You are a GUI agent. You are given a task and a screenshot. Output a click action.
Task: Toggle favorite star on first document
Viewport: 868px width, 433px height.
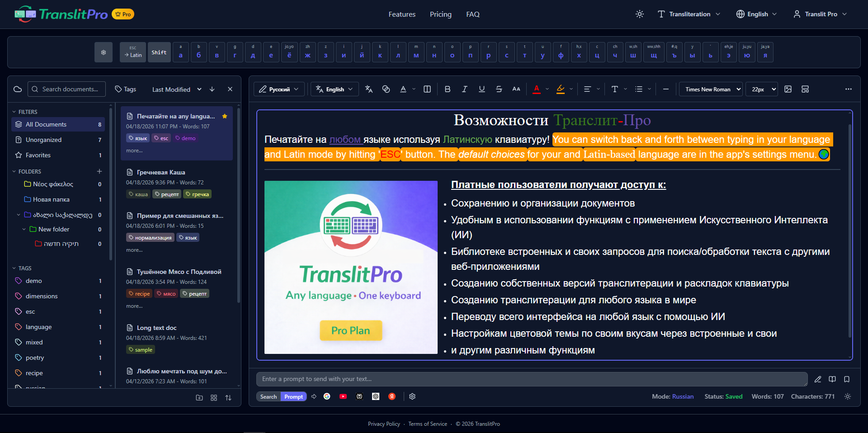click(225, 116)
